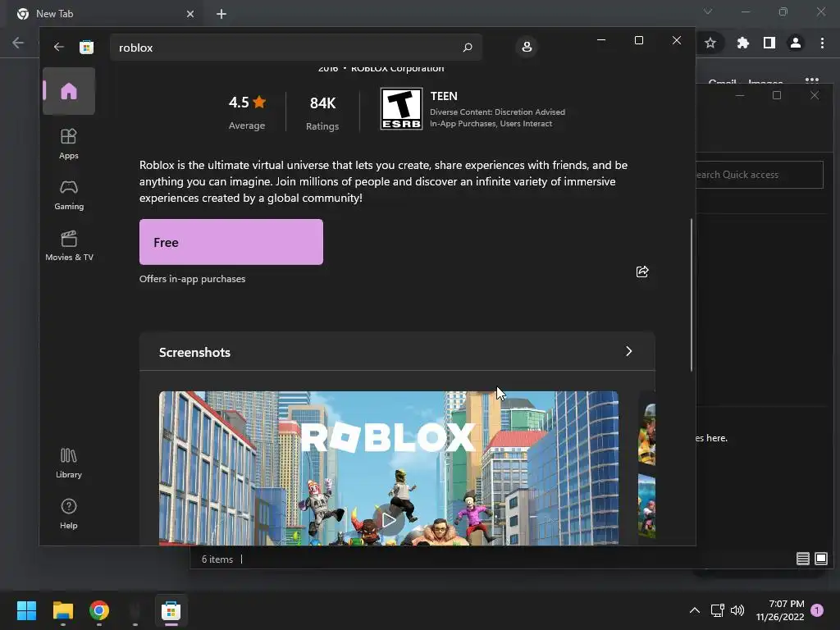Click the Store search box containing roblox
Image resolution: width=840 pixels, height=630 pixels.
[295, 47]
